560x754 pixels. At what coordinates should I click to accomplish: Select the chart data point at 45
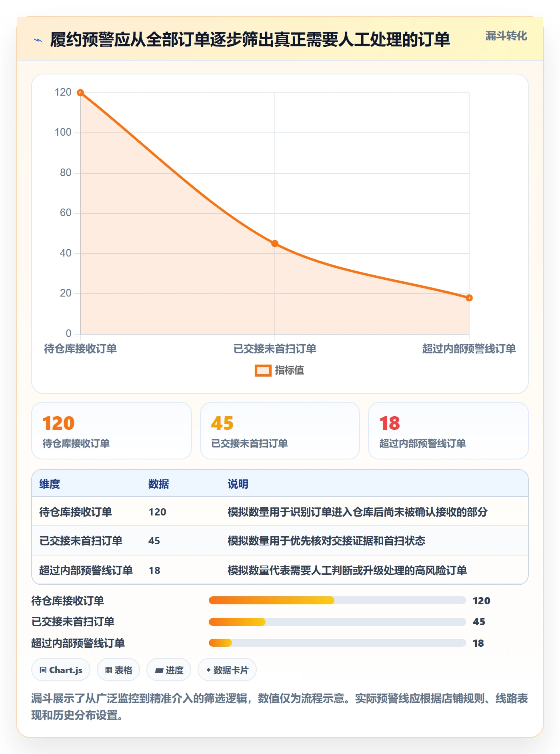click(x=275, y=244)
